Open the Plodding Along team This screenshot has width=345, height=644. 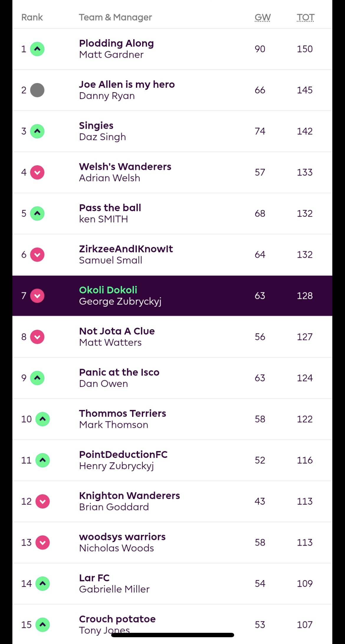(x=116, y=43)
